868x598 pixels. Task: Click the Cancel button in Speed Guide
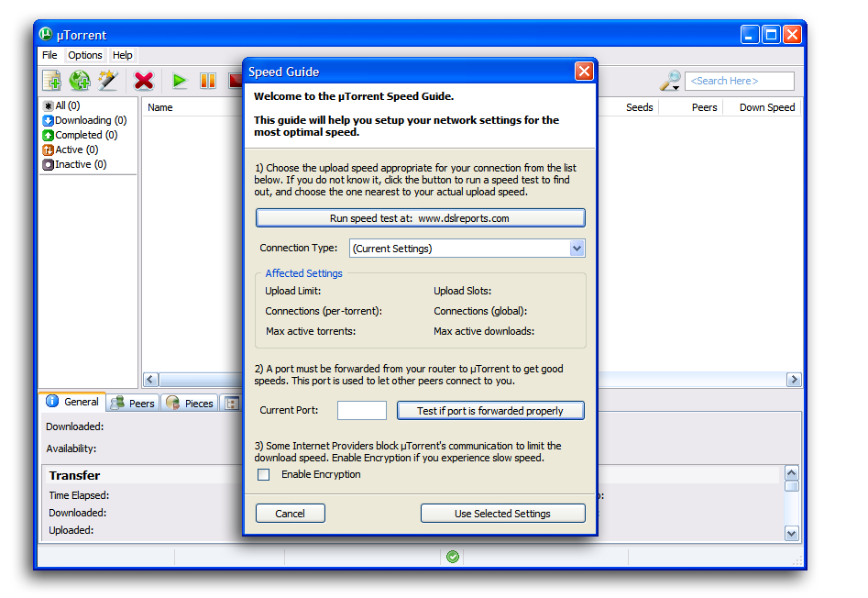click(x=290, y=514)
